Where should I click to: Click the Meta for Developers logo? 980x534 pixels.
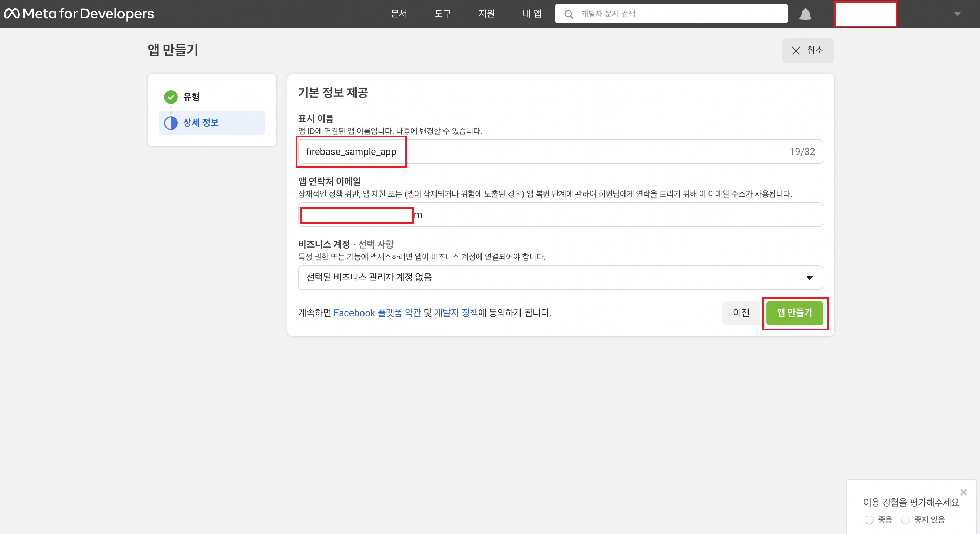pyautogui.click(x=79, y=14)
